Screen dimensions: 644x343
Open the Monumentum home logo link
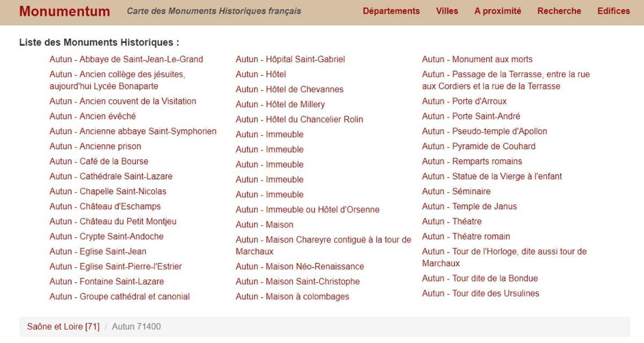click(64, 11)
